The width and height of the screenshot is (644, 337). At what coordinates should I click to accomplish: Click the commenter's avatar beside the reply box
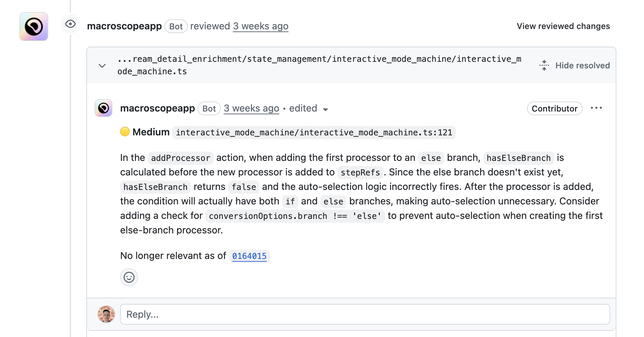pos(106,314)
